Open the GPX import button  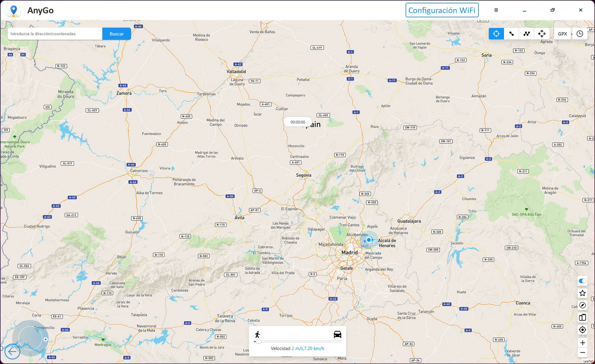(562, 34)
